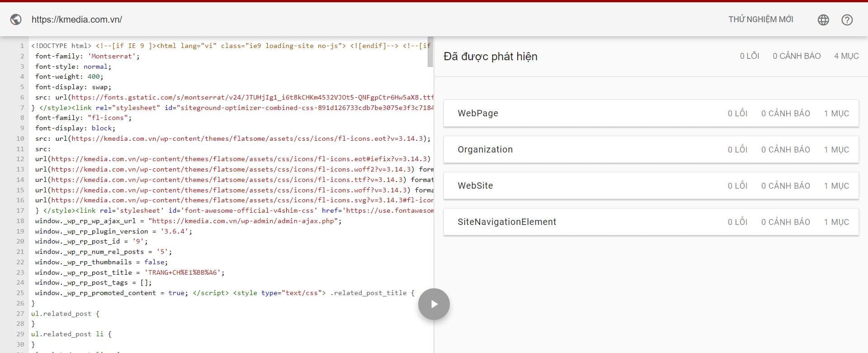
Task: Start a new test via THỬ NGHIỆM MỚI
Action: tap(761, 19)
